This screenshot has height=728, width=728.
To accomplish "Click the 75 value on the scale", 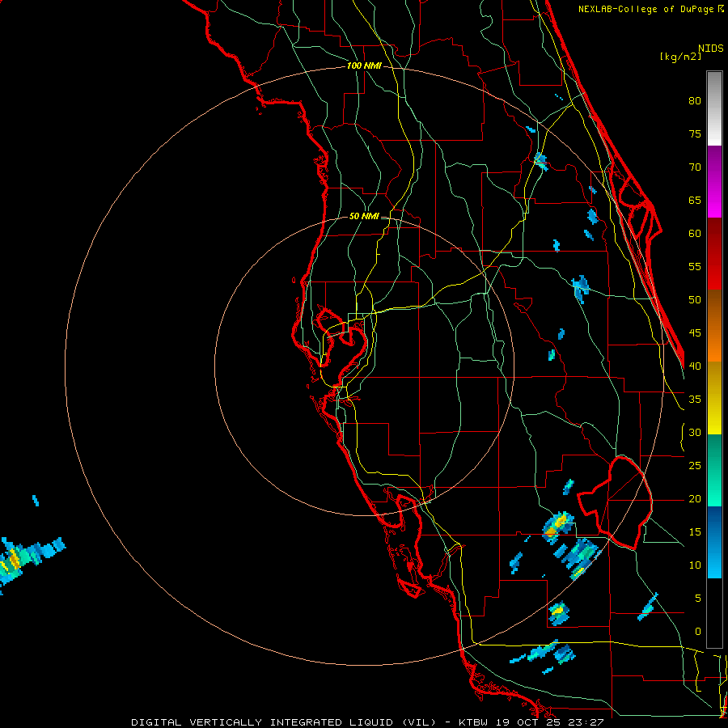I will pyautogui.click(x=695, y=134).
